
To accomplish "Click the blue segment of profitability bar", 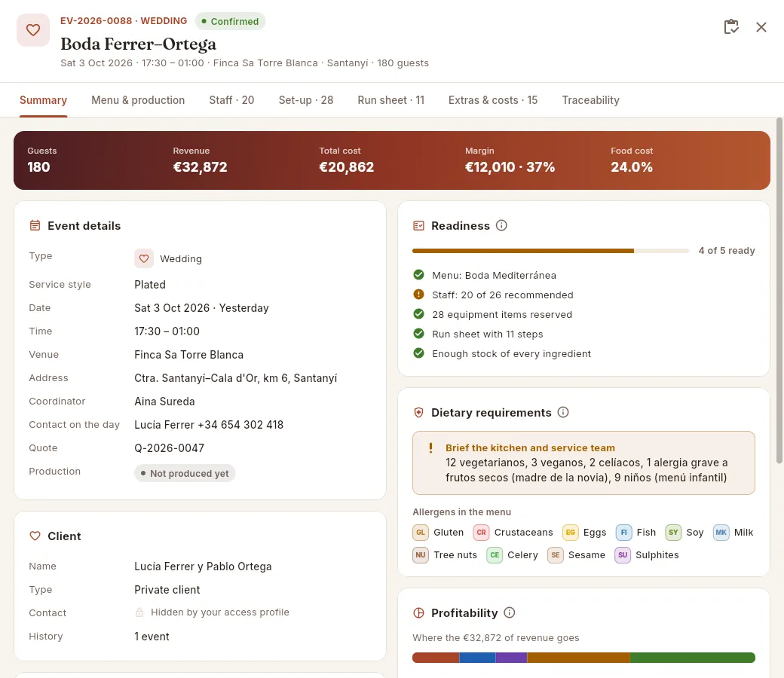I will (x=477, y=658).
